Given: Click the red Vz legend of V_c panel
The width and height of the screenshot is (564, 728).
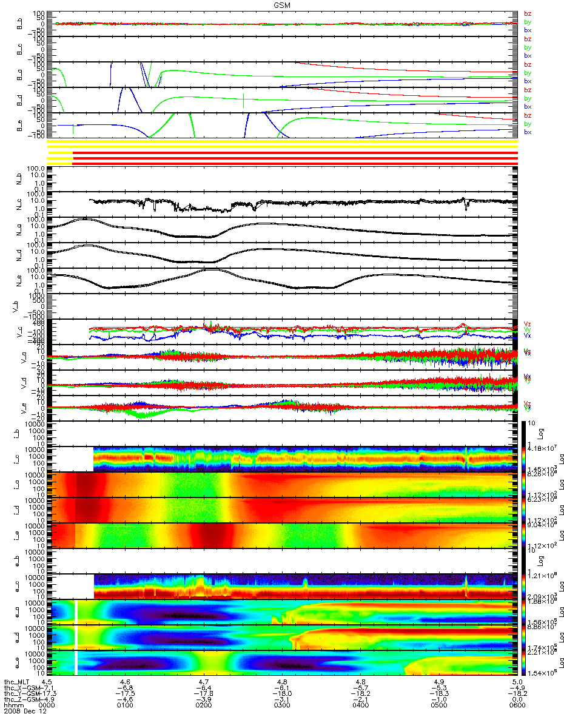Looking at the screenshot, I should tap(528, 323).
